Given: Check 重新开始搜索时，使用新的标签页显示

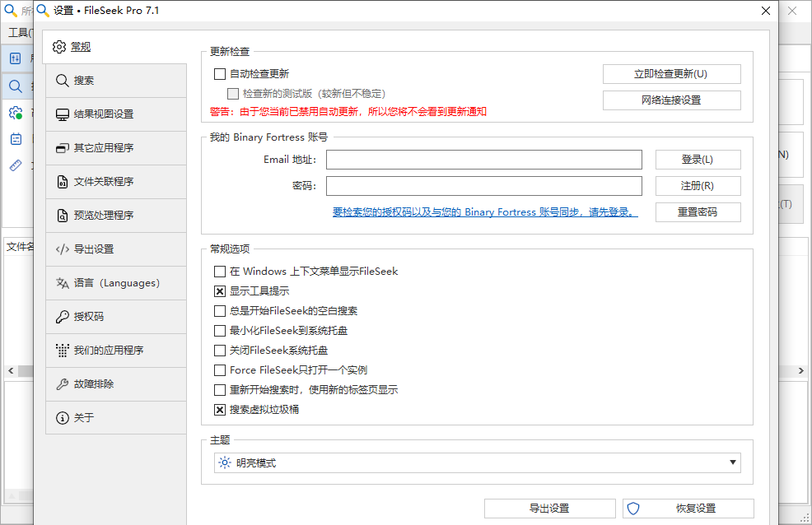Looking at the screenshot, I should point(220,390).
